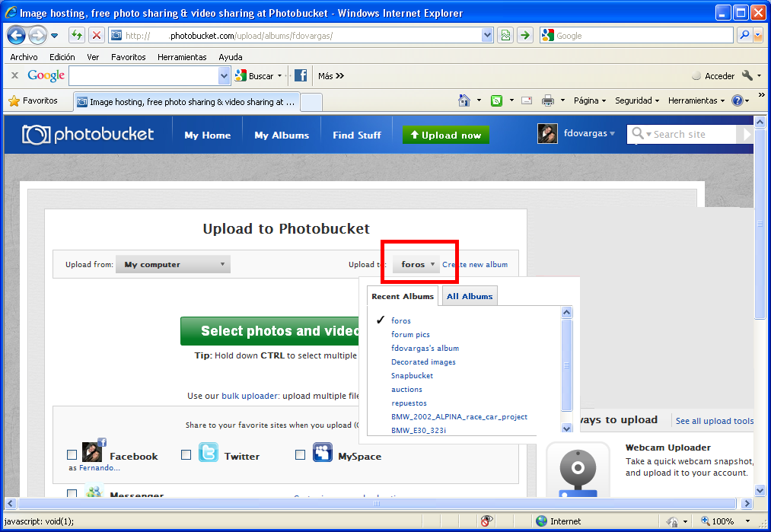
Task: Click the Webcam Uploader icon
Action: [578, 470]
